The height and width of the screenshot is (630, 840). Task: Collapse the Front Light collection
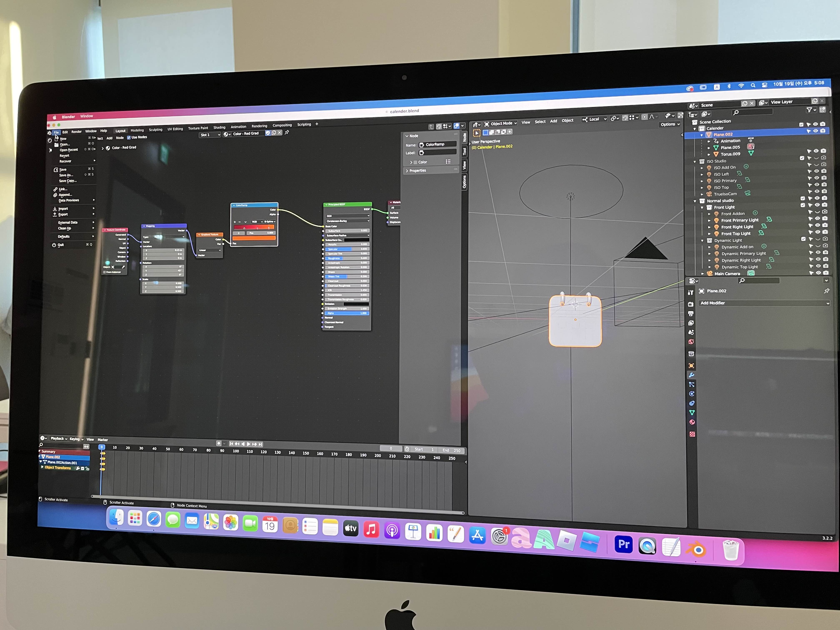(702, 207)
